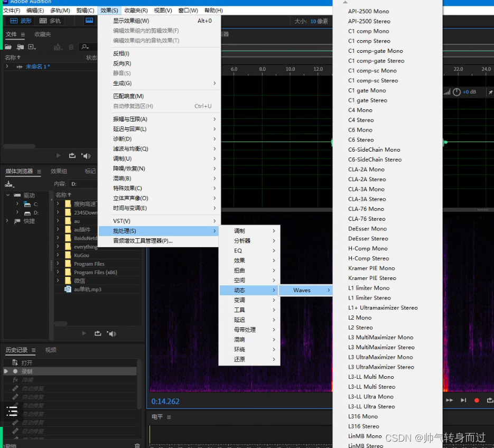
Task: Open 降噪/恢复(N) submenu
Action: tap(159, 169)
